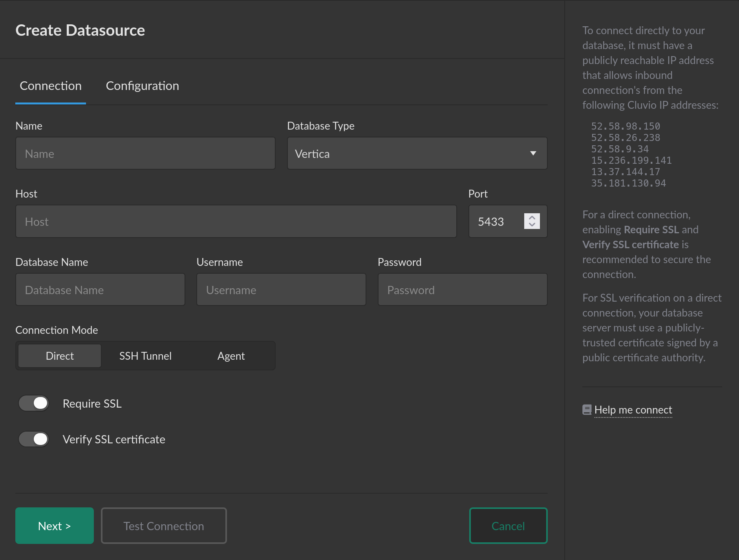This screenshot has width=739, height=560.
Task: Open the Database Type dropdown showing Vertica
Action: [417, 154]
